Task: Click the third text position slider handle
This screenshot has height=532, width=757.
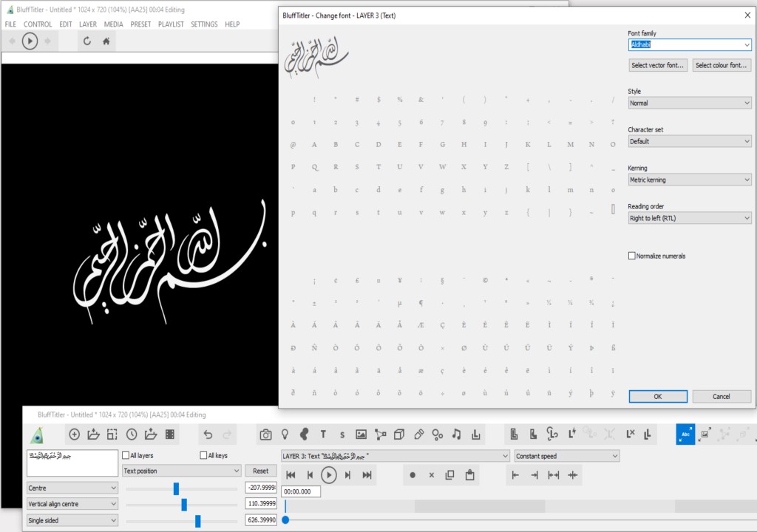Action: tap(198, 521)
